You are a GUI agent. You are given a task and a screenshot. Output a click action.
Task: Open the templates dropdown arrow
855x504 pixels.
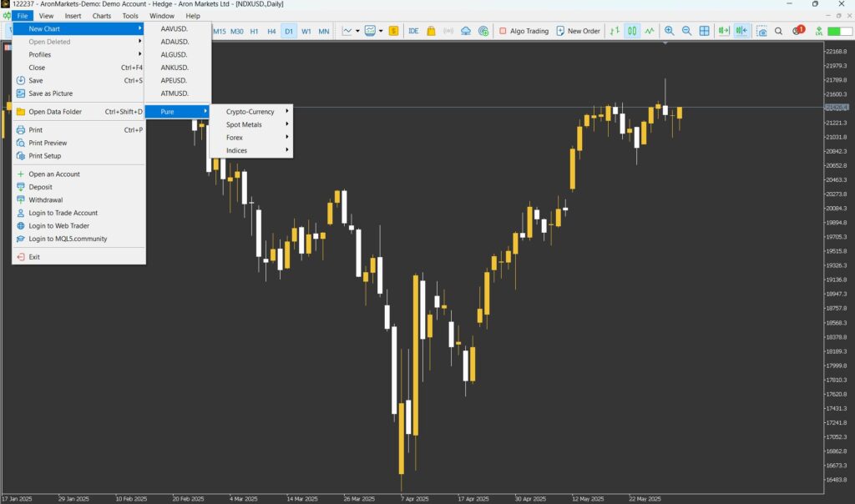coord(381,31)
